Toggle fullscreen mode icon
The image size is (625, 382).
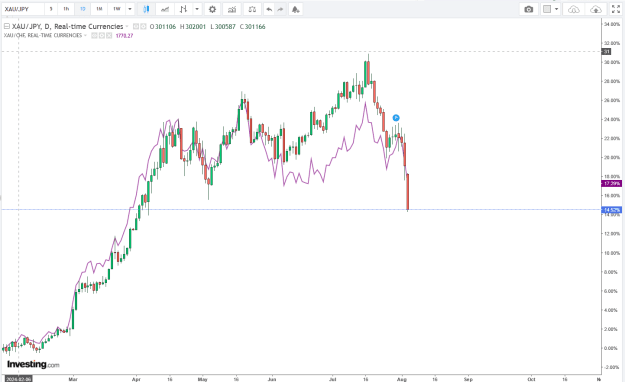point(616,9)
